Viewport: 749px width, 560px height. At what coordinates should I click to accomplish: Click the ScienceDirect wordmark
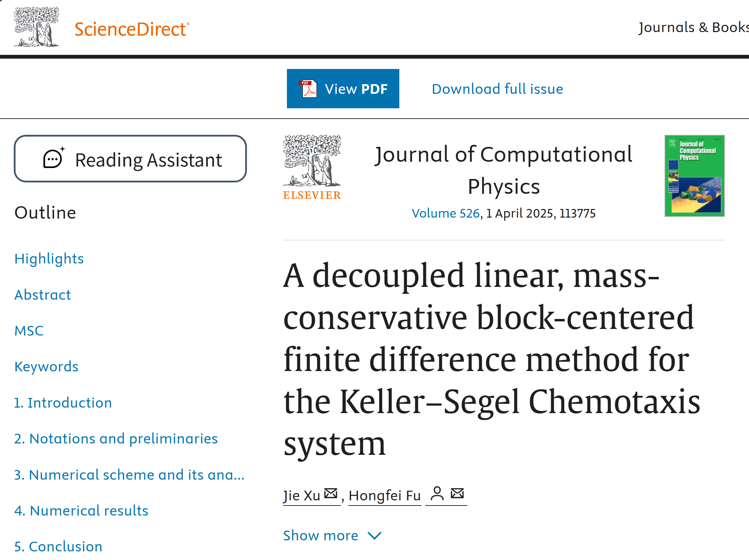click(x=132, y=29)
